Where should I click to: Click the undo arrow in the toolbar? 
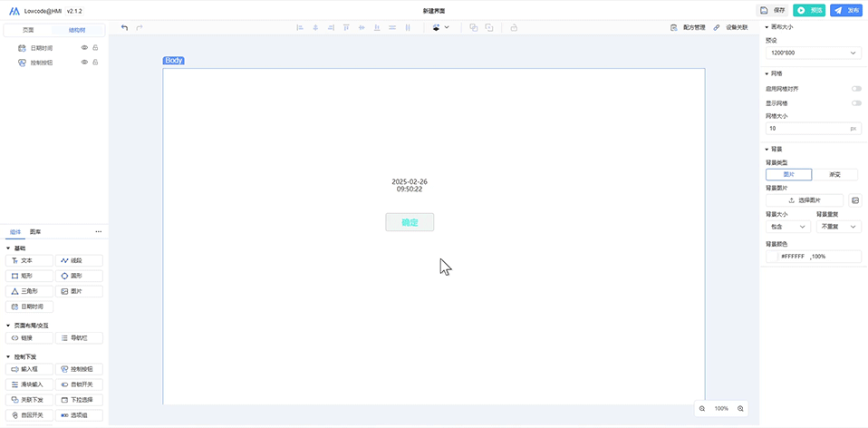[125, 28]
